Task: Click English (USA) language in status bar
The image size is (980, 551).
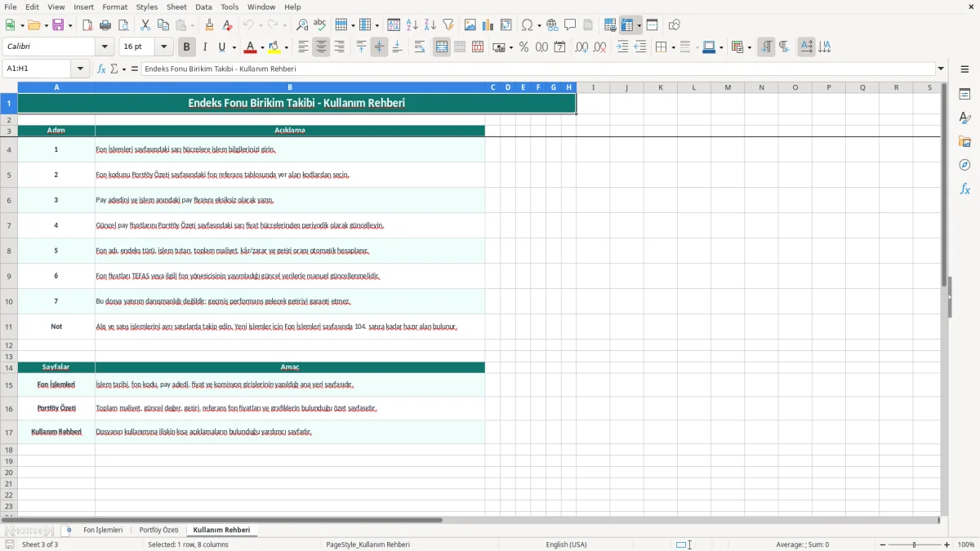Action: click(x=566, y=544)
